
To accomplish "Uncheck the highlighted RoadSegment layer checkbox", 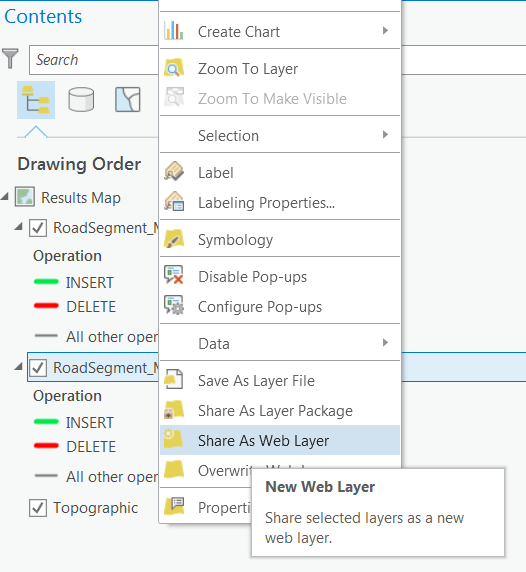I will click(x=38, y=368).
